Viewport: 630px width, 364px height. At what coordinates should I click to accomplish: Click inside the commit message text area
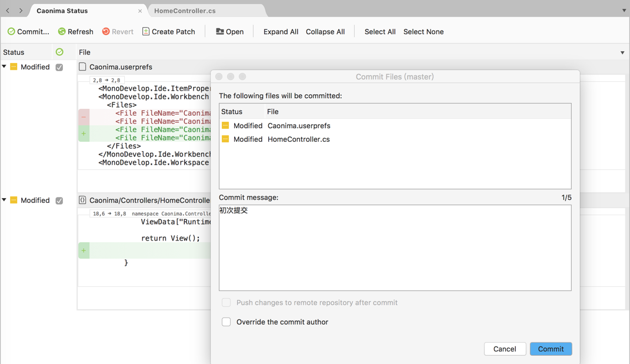pyautogui.click(x=395, y=248)
